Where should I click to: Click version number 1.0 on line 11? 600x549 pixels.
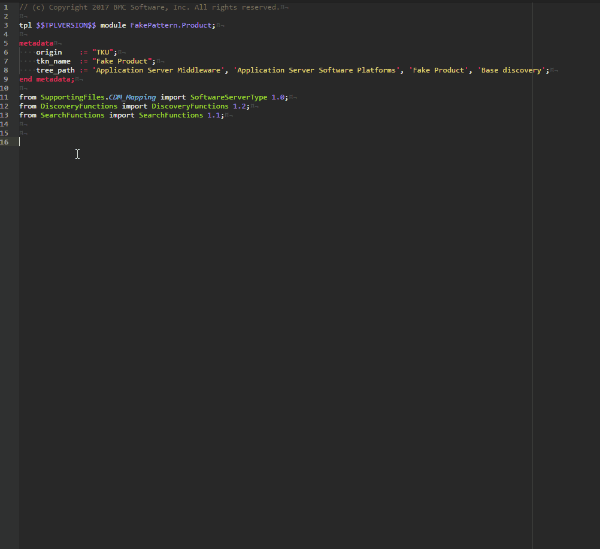pyautogui.click(x=278, y=97)
